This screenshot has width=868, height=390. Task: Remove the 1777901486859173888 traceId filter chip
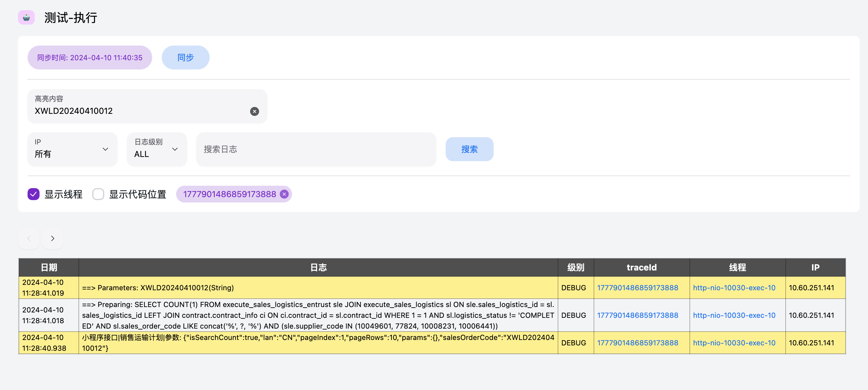pyautogui.click(x=284, y=194)
